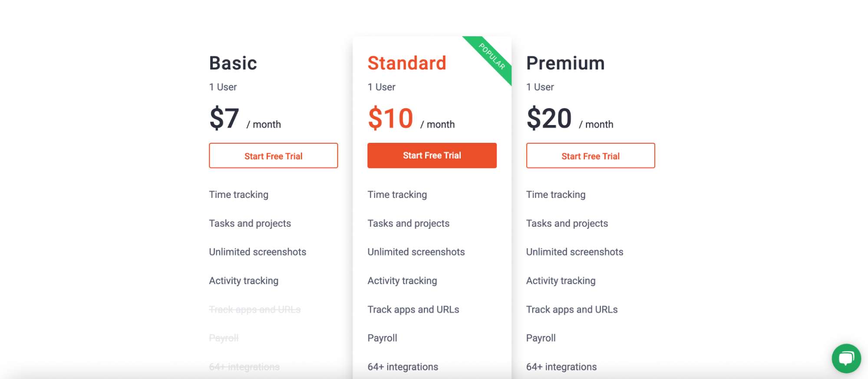The width and height of the screenshot is (868, 379).
Task: Start Free Trial on the Standard plan
Action: coord(432,155)
